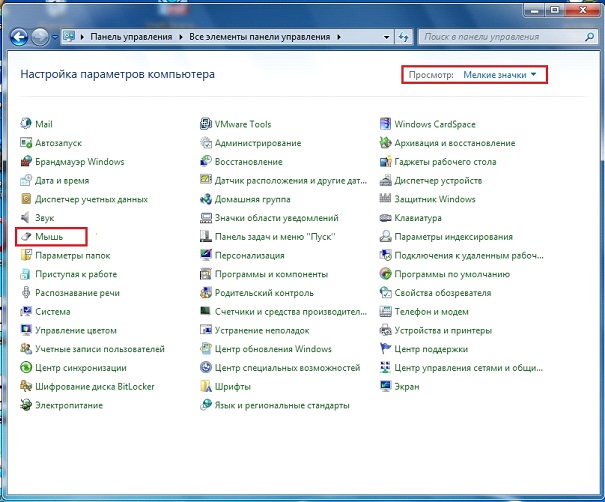Open Значки области уведомлений link

pyautogui.click(x=276, y=218)
